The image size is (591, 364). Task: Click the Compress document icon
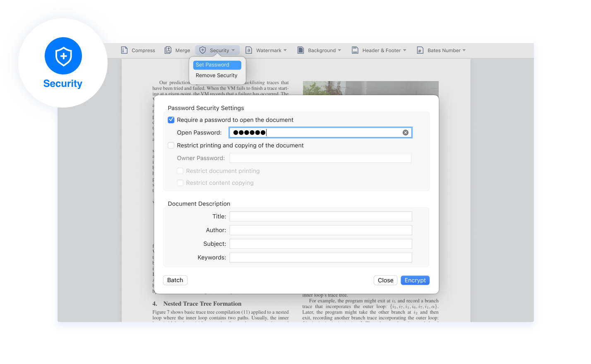tap(124, 50)
